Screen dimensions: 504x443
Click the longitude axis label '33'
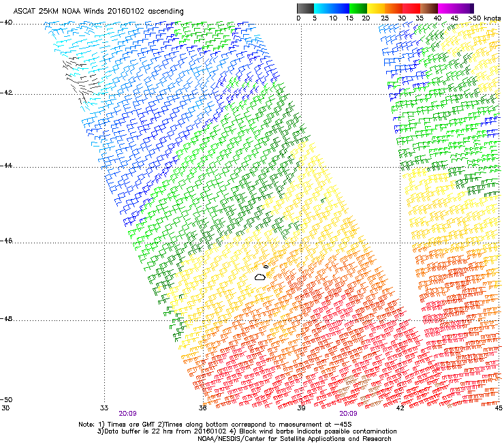click(x=104, y=408)
